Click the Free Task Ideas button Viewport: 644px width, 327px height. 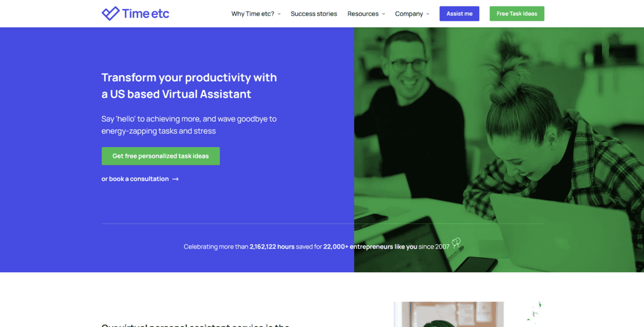pos(517,14)
